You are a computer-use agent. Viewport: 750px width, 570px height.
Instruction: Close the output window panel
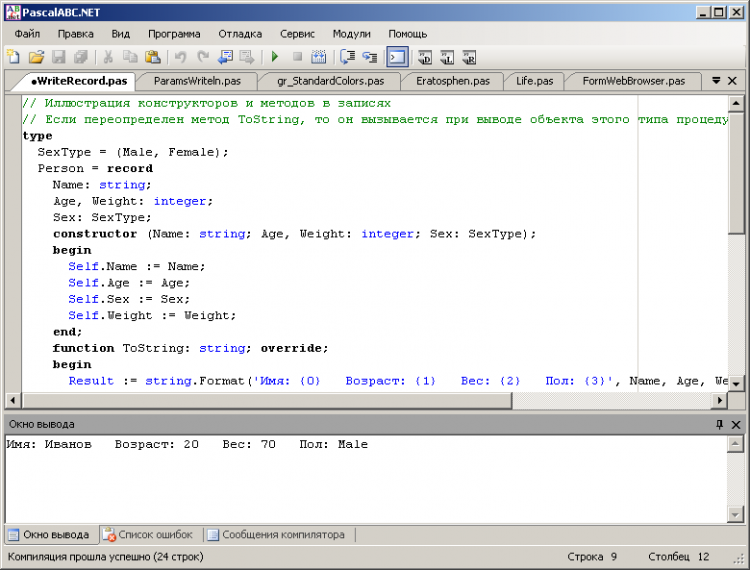point(736,424)
